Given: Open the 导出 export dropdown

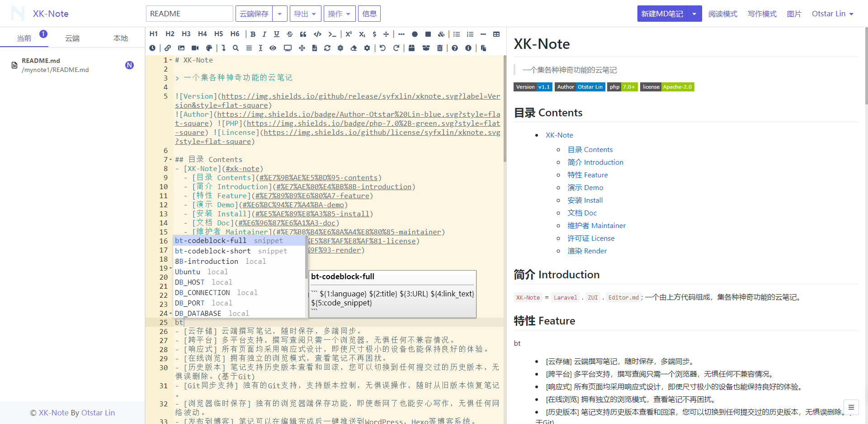Looking at the screenshot, I should click(306, 14).
